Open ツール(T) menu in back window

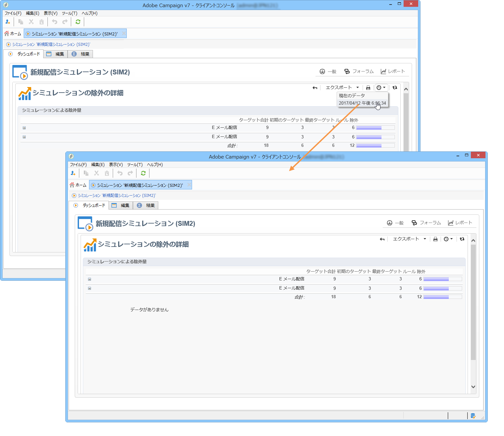70,13
